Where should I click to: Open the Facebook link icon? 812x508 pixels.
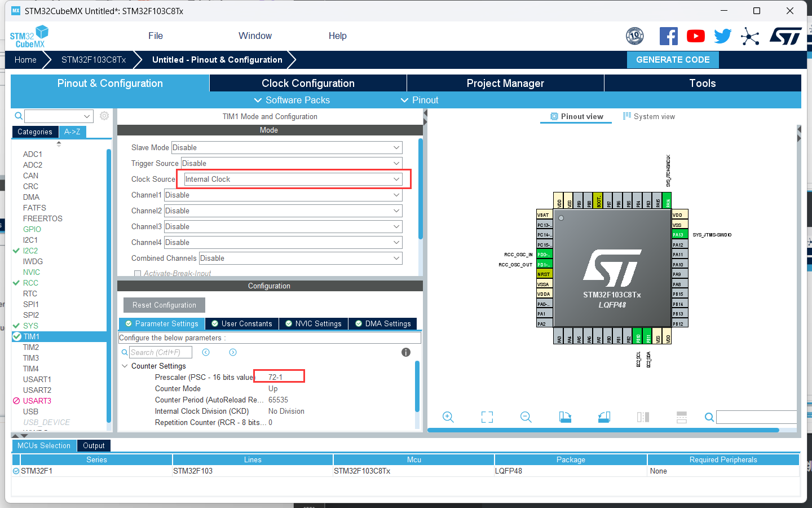(669, 36)
